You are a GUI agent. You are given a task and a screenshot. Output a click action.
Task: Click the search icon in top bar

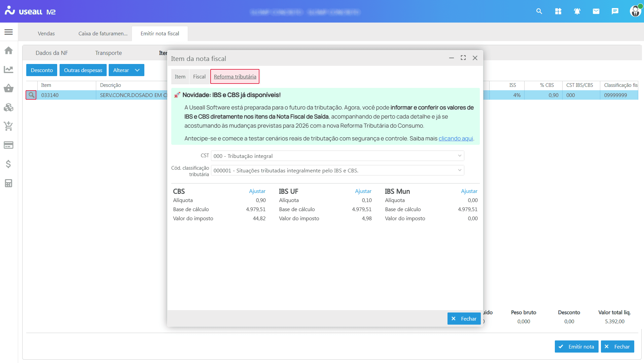pos(539,11)
